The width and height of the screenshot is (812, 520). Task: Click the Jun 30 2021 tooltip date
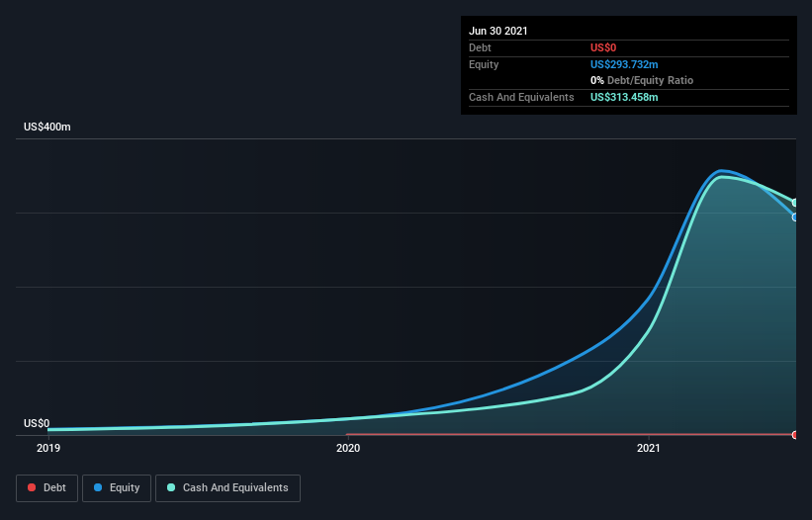click(x=498, y=31)
